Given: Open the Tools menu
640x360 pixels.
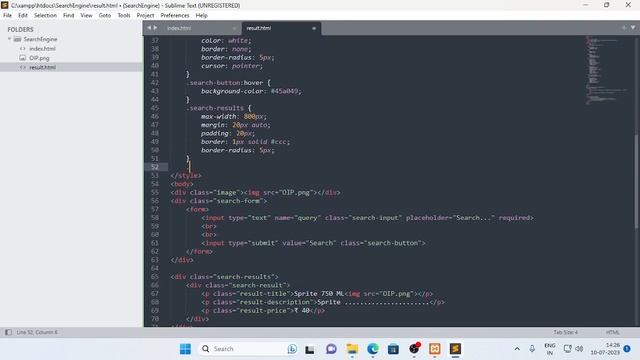Looking at the screenshot, I should tap(124, 16).
